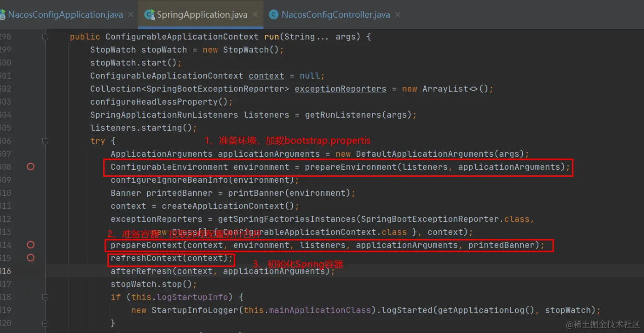Screen dimensions: 644x333
Task: Click the NacosConfigApplication.java file icon
Action: (2, 14)
